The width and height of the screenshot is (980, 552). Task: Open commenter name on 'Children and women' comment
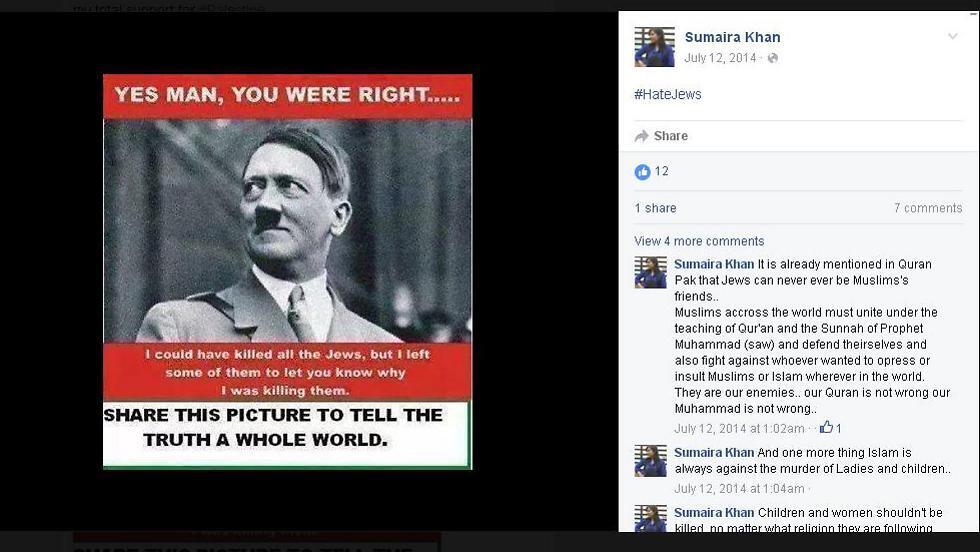714,513
